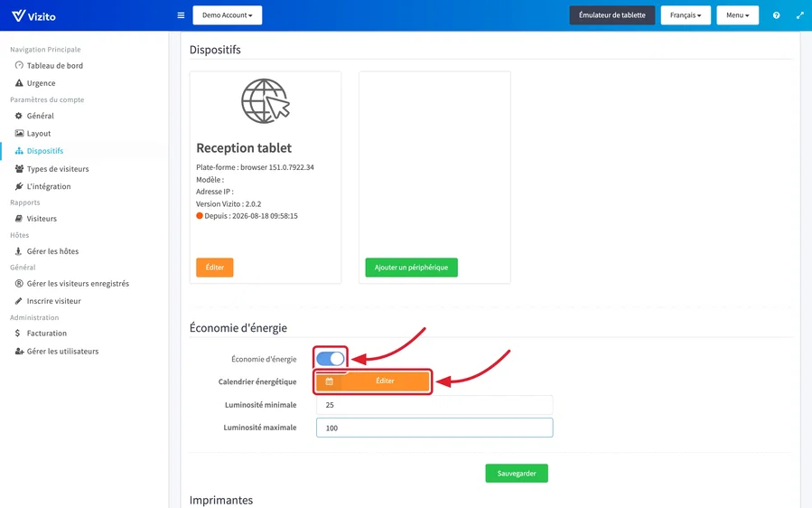This screenshot has width=812, height=508.
Task: Open the Demo Account dropdown
Action: pos(228,15)
